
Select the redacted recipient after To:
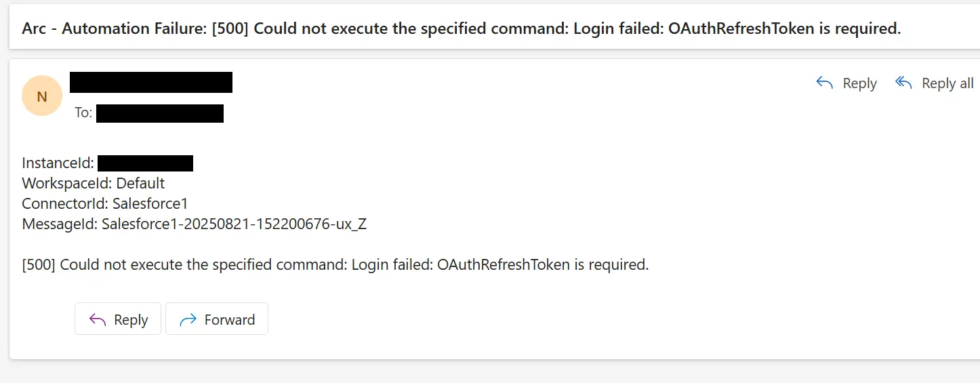(160, 113)
